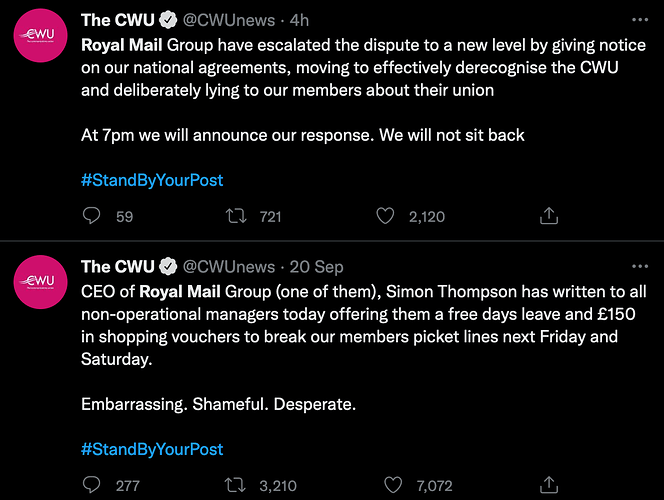Viewport: 664px width, 500px height.
Task: Open CWU avatar on the second tweet
Action: (40, 282)
